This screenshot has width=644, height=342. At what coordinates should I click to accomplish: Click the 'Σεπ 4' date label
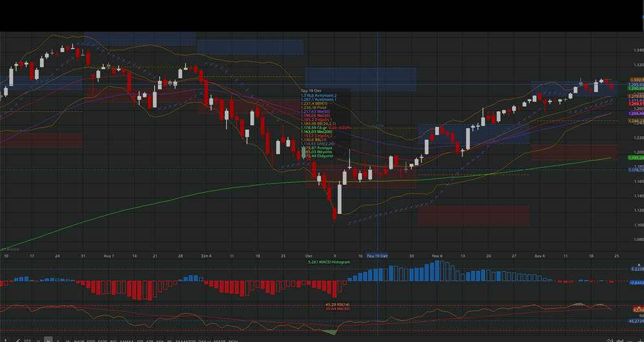[x=206, y=256]
